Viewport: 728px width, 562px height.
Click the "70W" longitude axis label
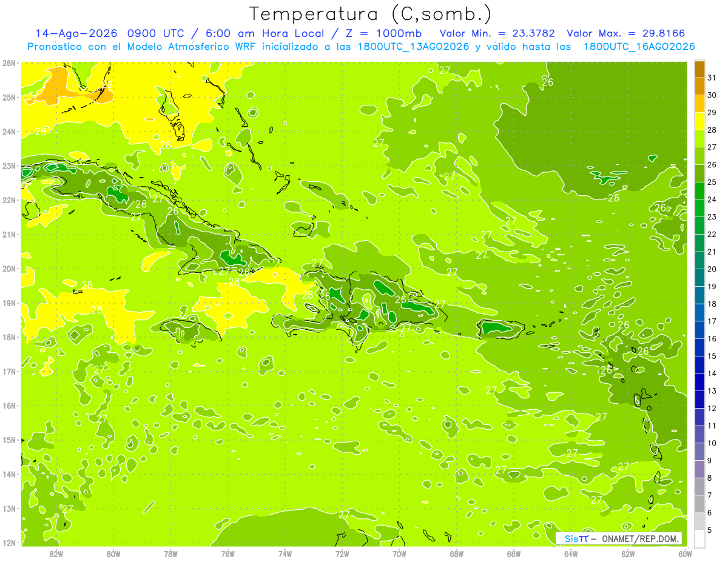point(399,554)
